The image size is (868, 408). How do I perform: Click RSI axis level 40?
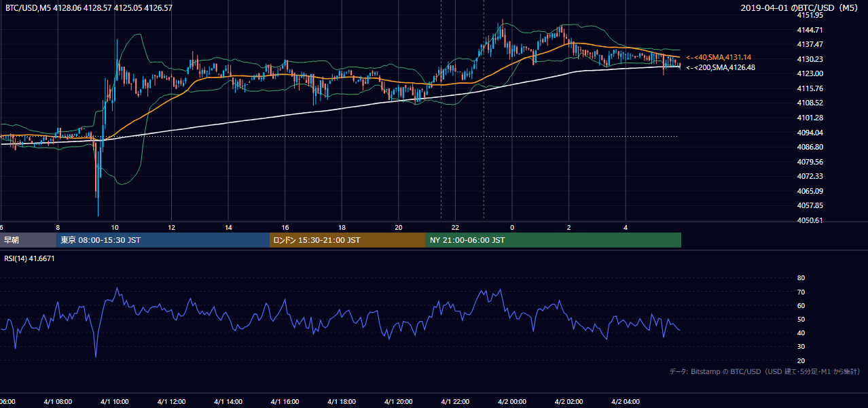click(x=801, y=333)
